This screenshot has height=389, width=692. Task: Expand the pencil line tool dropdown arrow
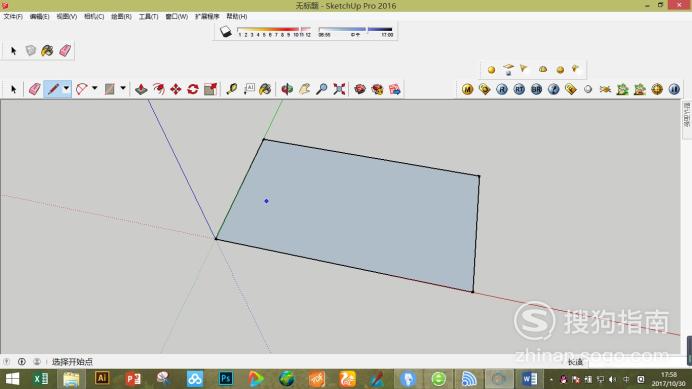(66, 88)
